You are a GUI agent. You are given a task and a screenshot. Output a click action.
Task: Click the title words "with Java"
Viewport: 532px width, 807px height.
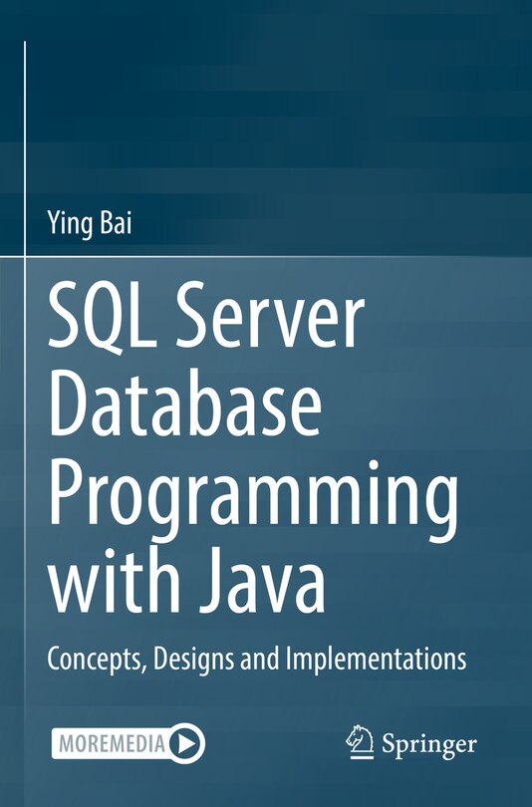(x=187, y=579)
